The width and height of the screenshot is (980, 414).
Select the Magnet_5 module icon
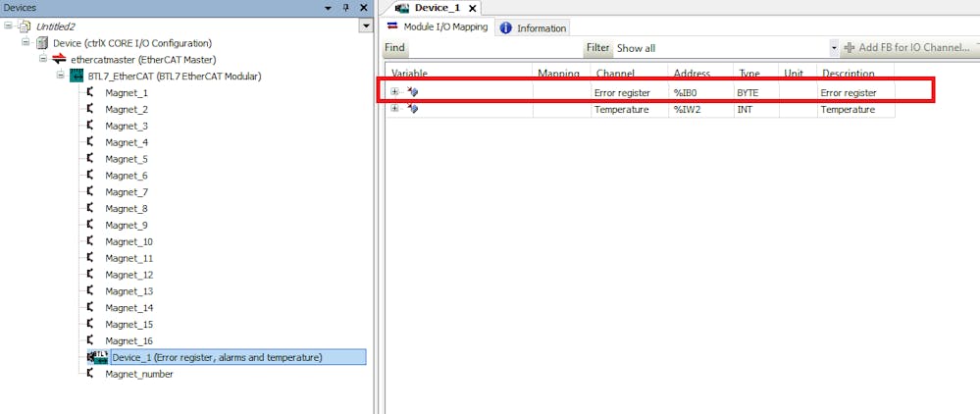point(91,159)
